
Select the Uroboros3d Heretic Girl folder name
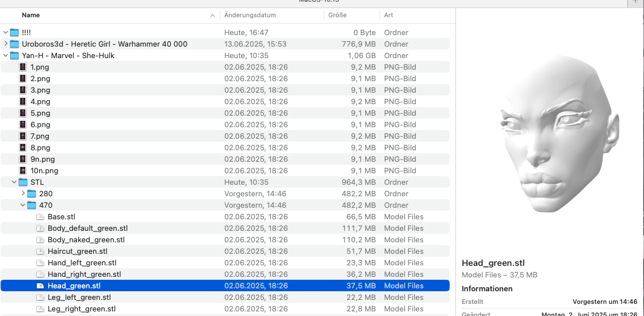point(105,44)
